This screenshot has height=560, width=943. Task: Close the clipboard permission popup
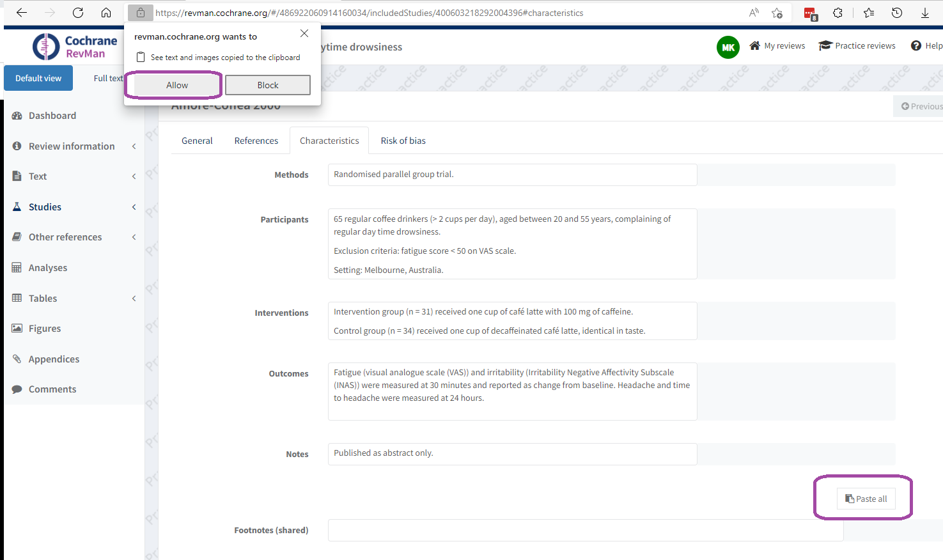coord(304,33)
